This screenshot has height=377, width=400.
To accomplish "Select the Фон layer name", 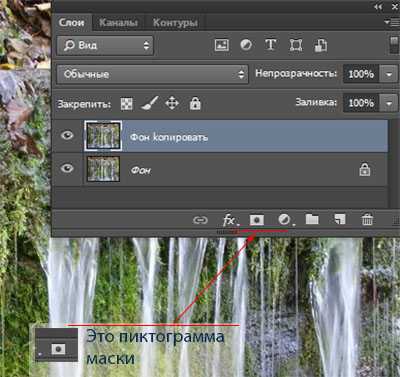I will 141,171.
